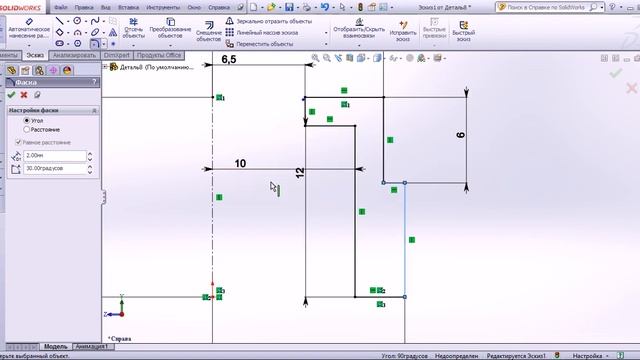Click the Rebuild traffic light icon

(360, 7)
